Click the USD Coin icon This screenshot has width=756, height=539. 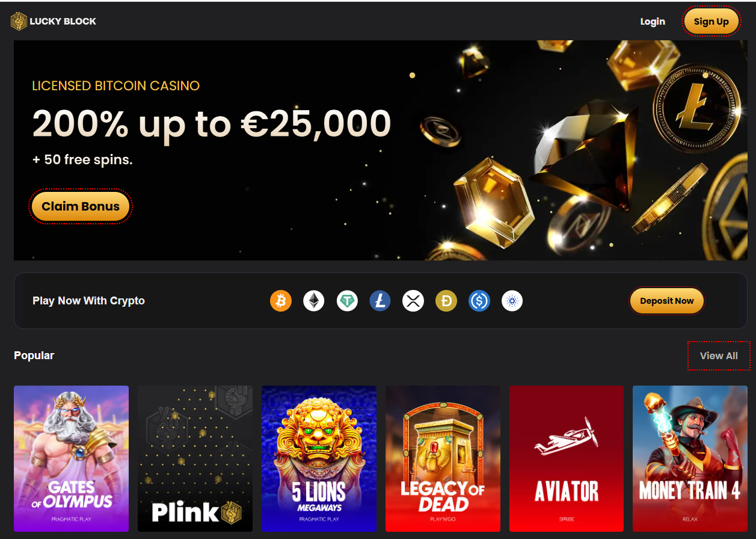coord(479,300)
